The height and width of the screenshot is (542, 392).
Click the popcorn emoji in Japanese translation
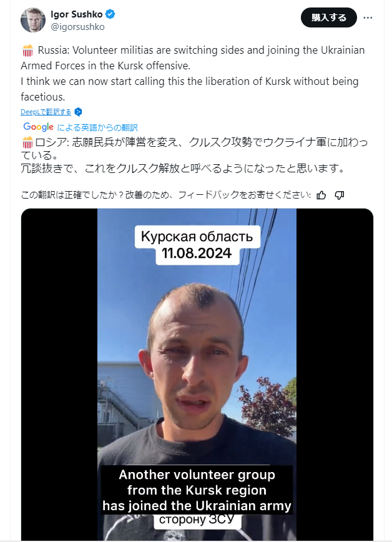(27, 142)
